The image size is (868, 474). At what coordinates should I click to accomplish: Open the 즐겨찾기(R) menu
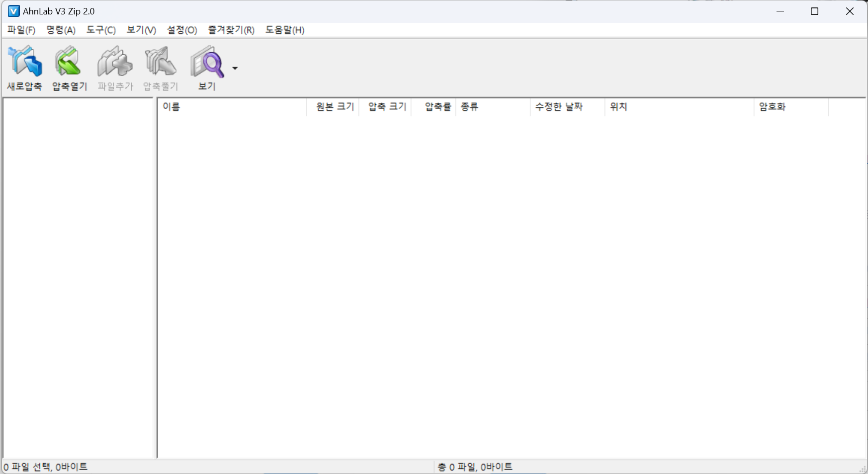coord(231,30)
